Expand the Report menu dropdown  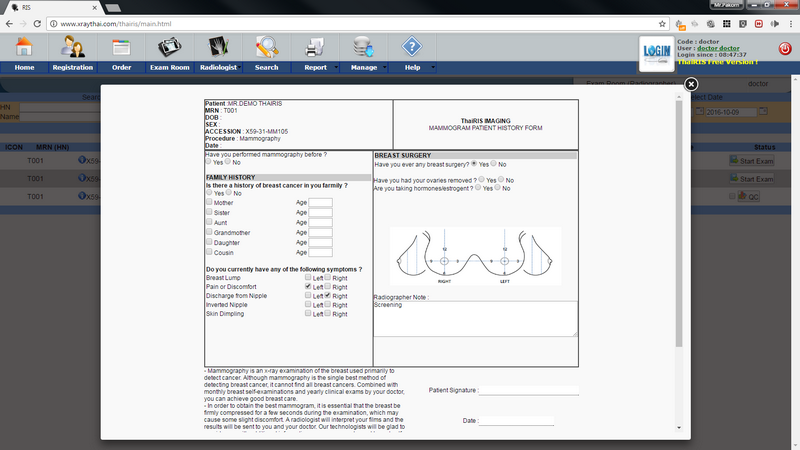(337, 67)
